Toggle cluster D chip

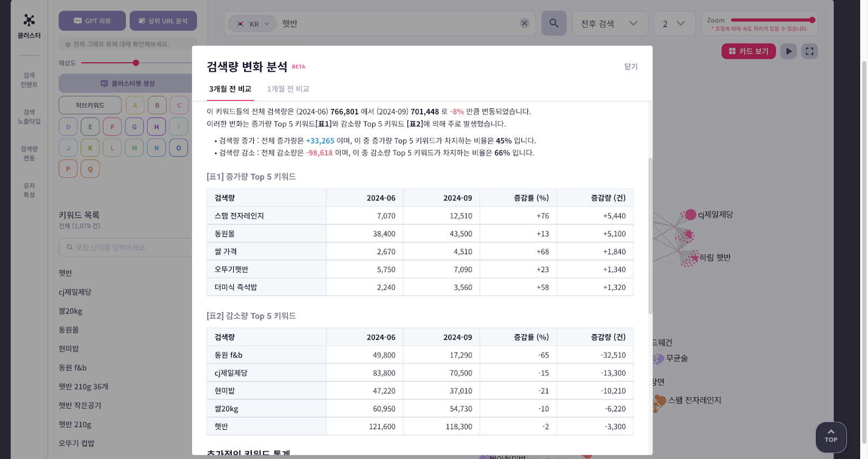click(x=68, y=126)
